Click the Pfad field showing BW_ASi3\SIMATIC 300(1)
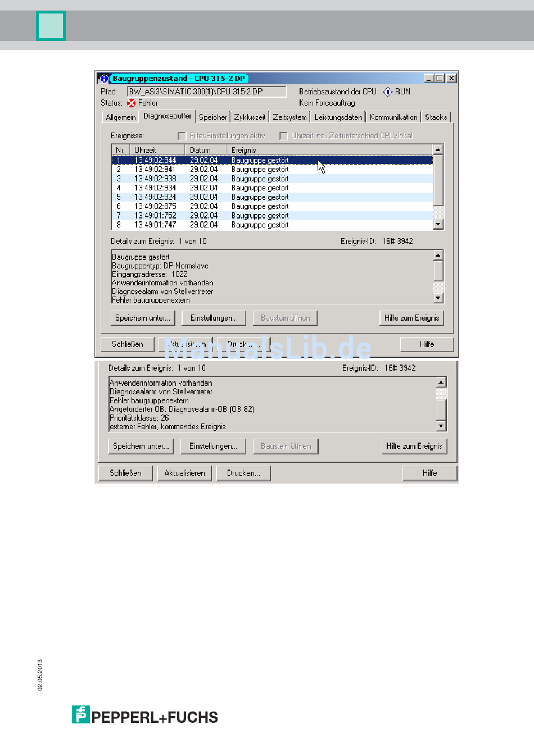This screenshot has width=534, height=756. (207, 92)
